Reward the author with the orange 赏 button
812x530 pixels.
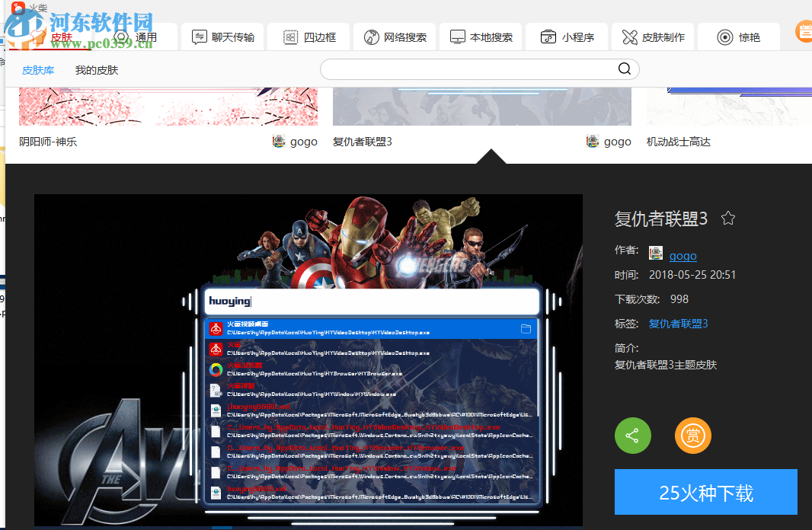(693, 436)
